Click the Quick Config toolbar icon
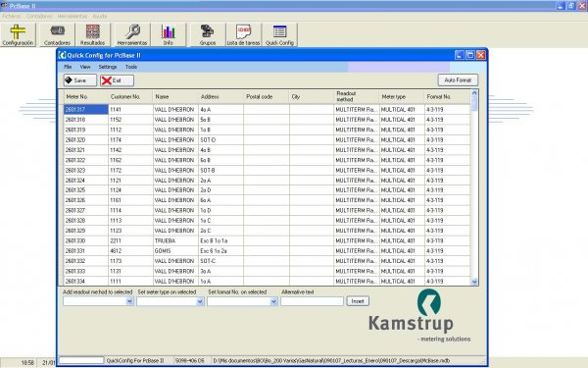 click(279, 34)
